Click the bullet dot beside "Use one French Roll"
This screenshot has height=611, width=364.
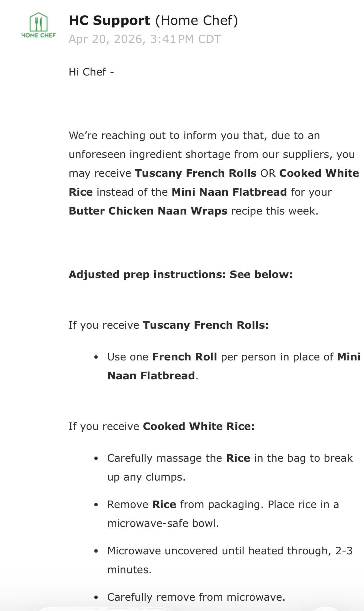click(x=96, y=357)
